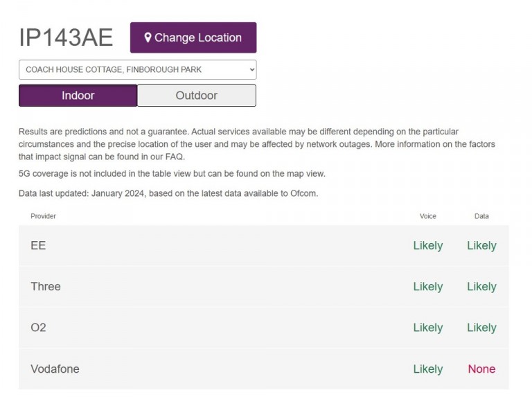532x397 pixels.
Task: Select the EE provider row
Action: tap(264, 245)
